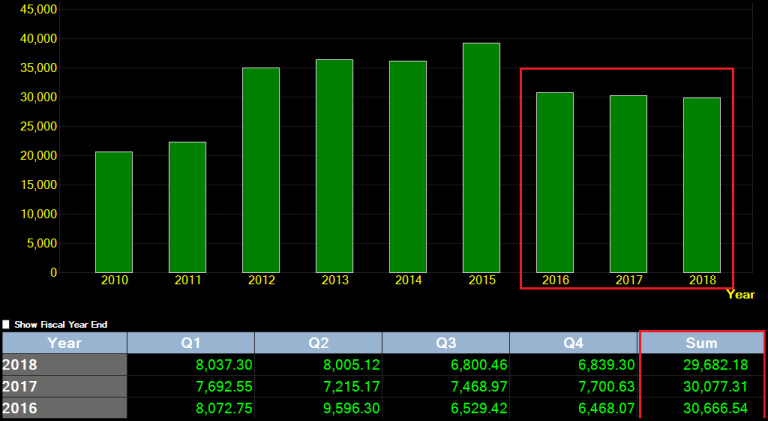768x421 pixels.
Task: Click the 2010 x-axis label
Action: (115, 280)
